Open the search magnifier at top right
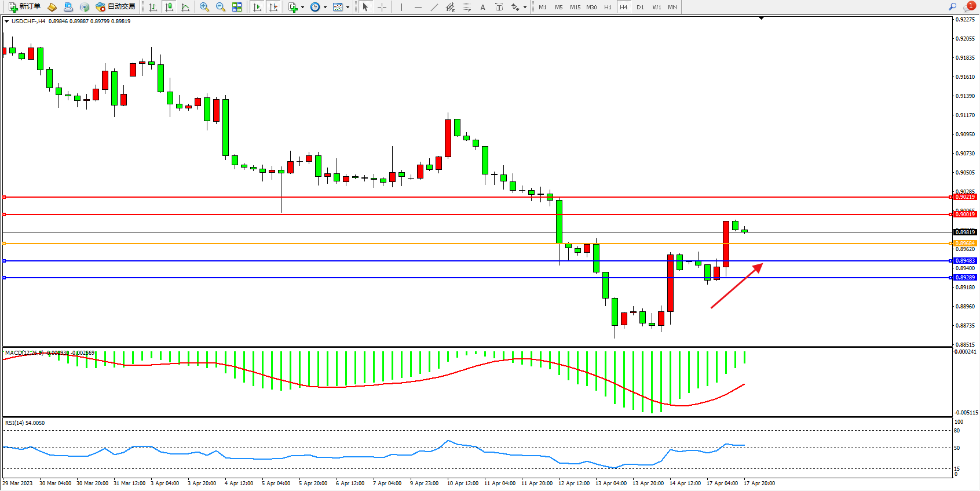Image resolution: width=980 pixels, height=491 pixels. tap(952, 7)
